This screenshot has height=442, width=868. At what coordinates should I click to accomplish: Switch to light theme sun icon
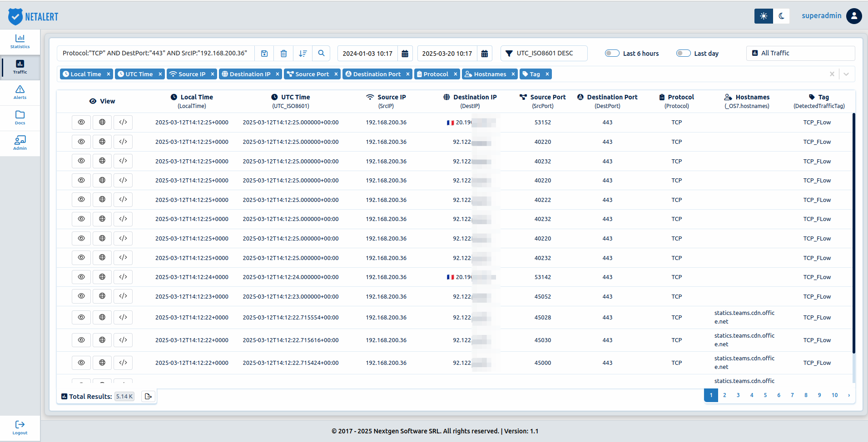point(764,16)
